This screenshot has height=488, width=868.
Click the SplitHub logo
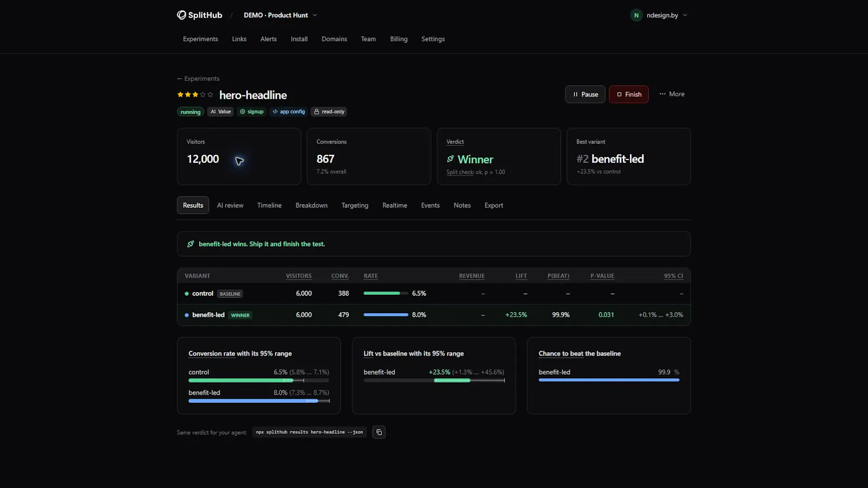(x=200, y=15)
